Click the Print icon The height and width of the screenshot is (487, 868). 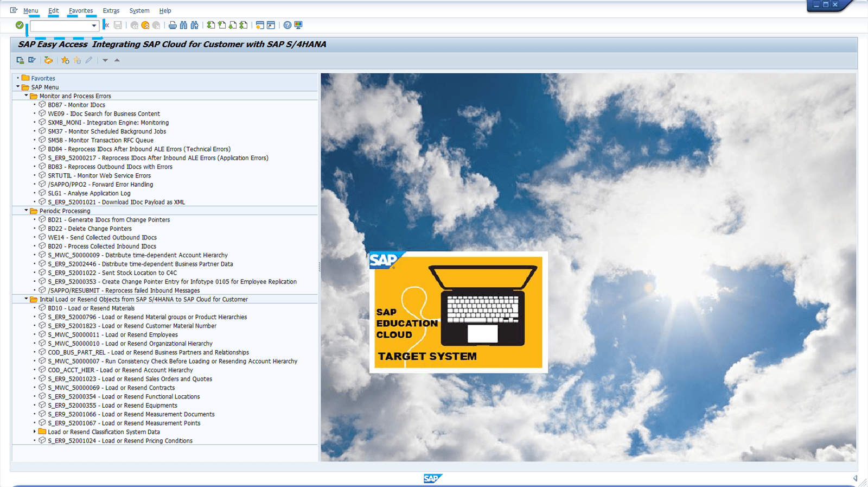click(173, 25)
